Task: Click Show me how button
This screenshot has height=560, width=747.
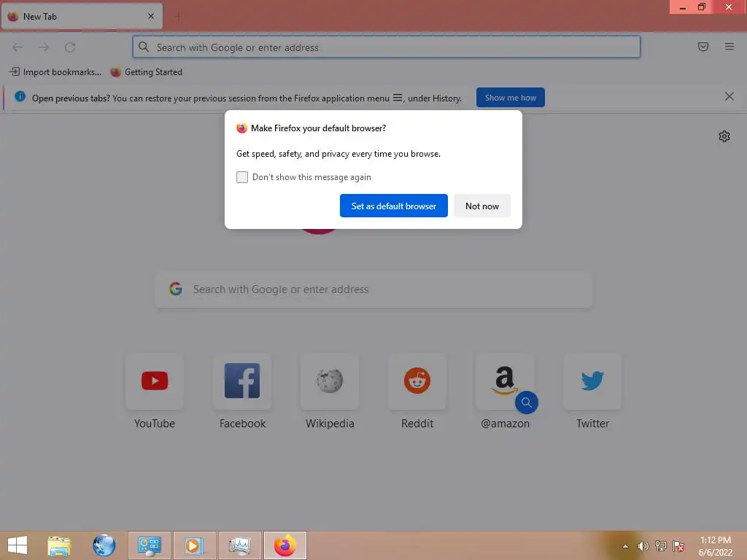Action: click(x=510, y=98)
